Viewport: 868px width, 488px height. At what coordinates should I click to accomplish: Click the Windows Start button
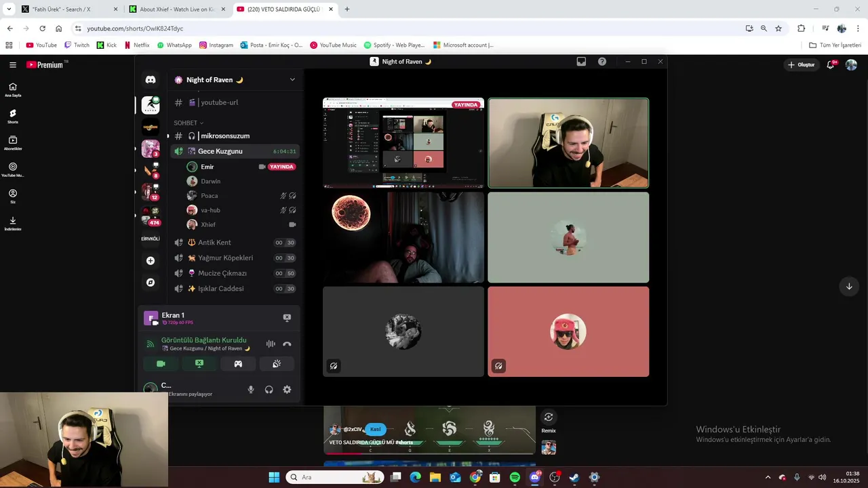[274, 477]
